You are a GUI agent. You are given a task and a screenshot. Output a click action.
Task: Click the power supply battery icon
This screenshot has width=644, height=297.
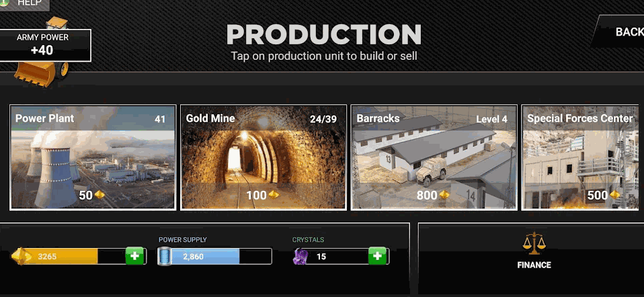click(165, 257)
